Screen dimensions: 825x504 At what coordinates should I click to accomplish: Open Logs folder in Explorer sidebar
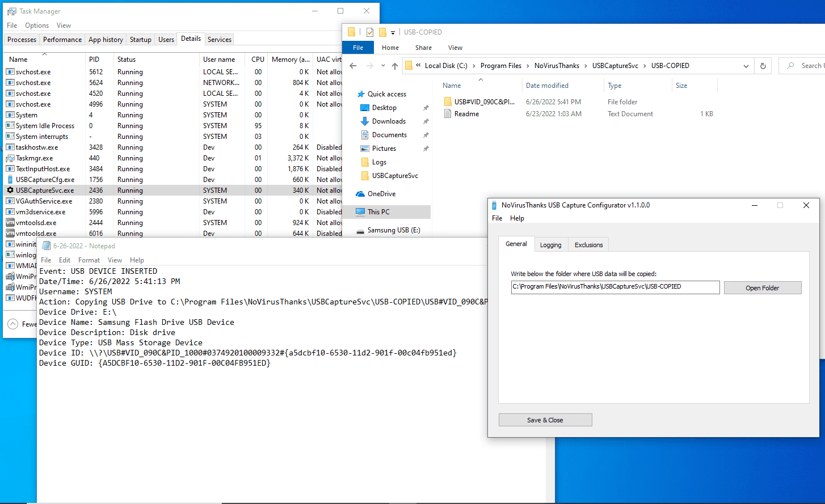click(x=379, y=162)
